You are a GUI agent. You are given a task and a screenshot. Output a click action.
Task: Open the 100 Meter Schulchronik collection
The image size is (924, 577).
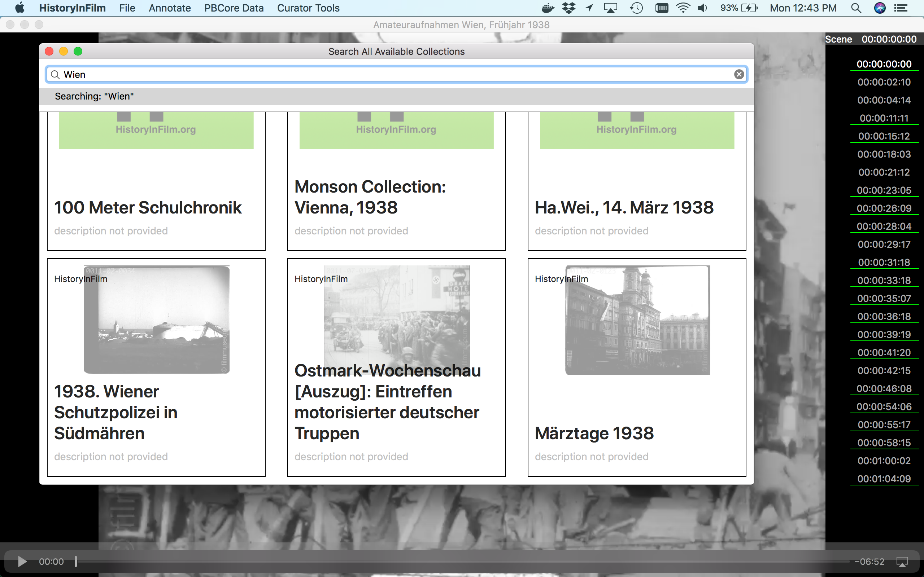[148, 207]
